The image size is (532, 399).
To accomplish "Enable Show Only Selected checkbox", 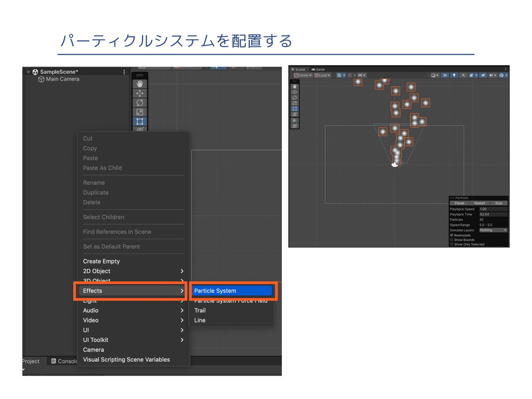I will click(452, 244).
